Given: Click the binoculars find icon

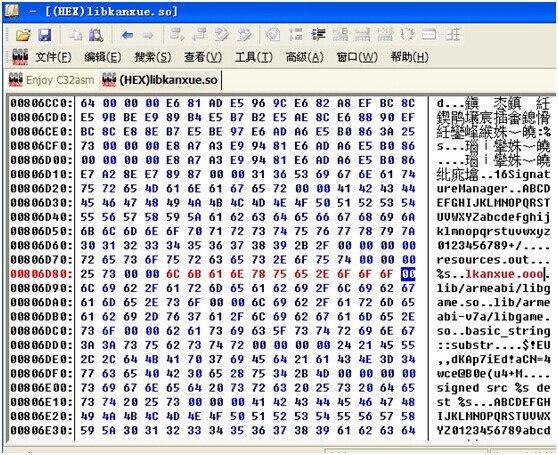Looking at the screenshot, I should point(96,35).
